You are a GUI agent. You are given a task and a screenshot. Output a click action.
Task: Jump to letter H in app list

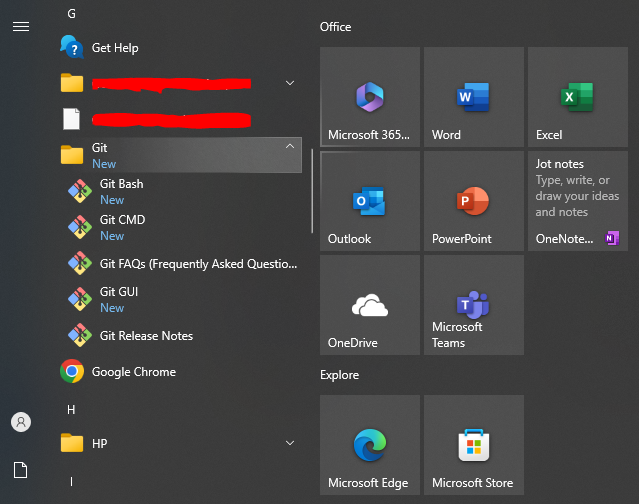pos(71,409)
